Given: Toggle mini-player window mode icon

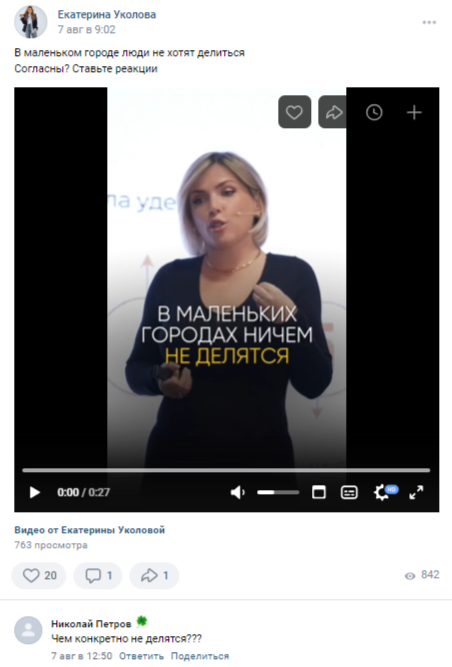Looking at the screenshot, I should [x=318, y=492].
